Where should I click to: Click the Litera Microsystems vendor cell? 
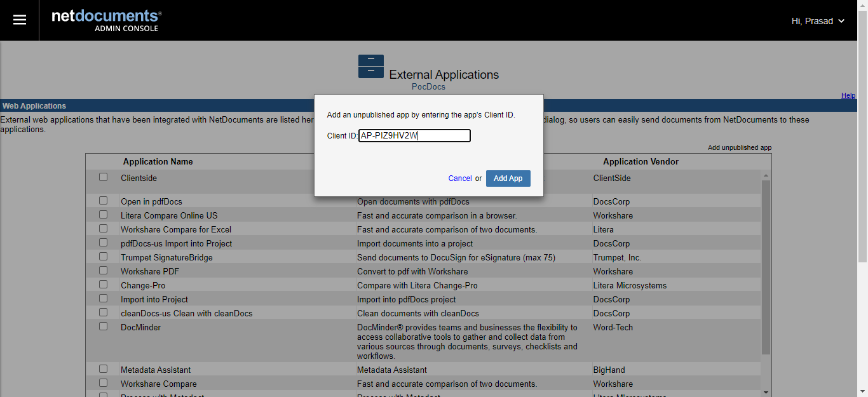coord(630,285)
